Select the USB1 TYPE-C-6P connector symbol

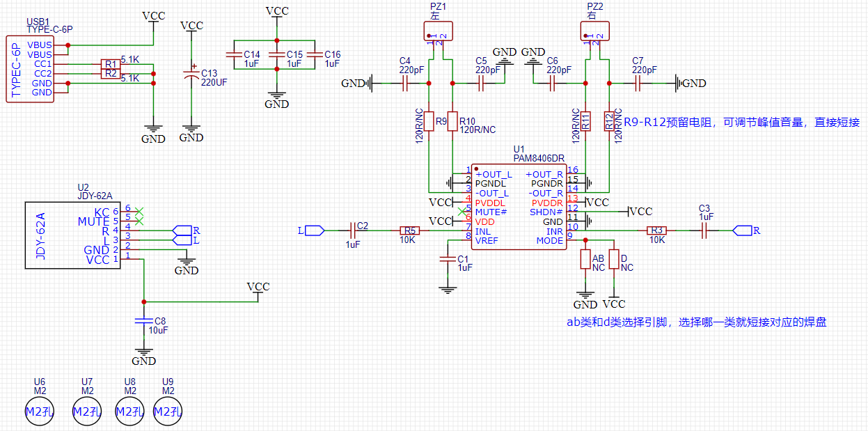pyautogui.click(x=31, y=68)
